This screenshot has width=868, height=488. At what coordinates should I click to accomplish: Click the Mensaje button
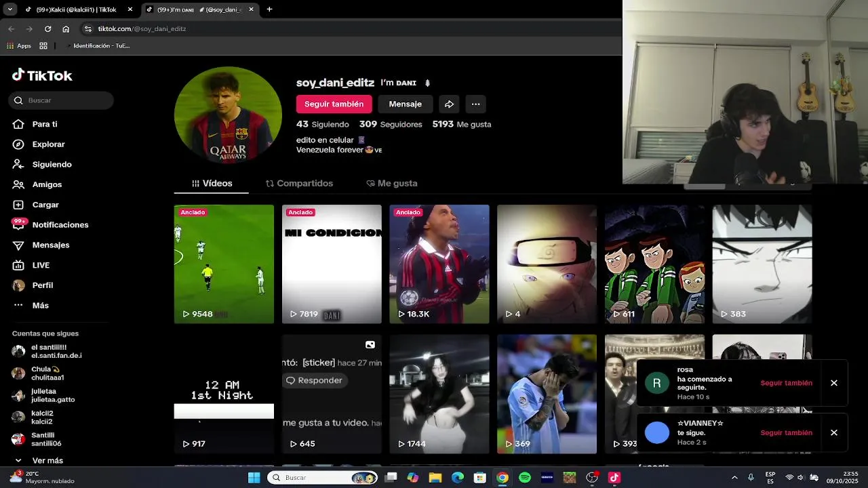pyautogui.click(x=406, y=104)
